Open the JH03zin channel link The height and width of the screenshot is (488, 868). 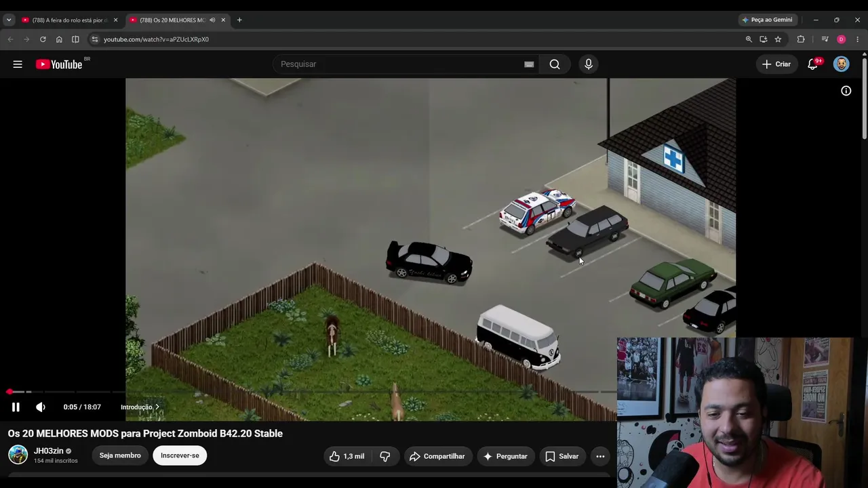pos(49,451)
